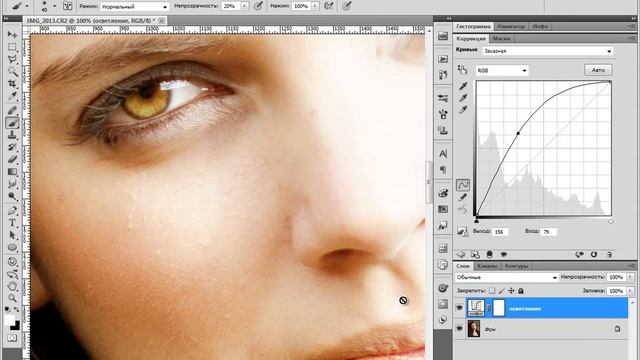This screenshot has width=640, height=360.
Task: Open the layer blend mode dropdown
Action: coord(507,278)
